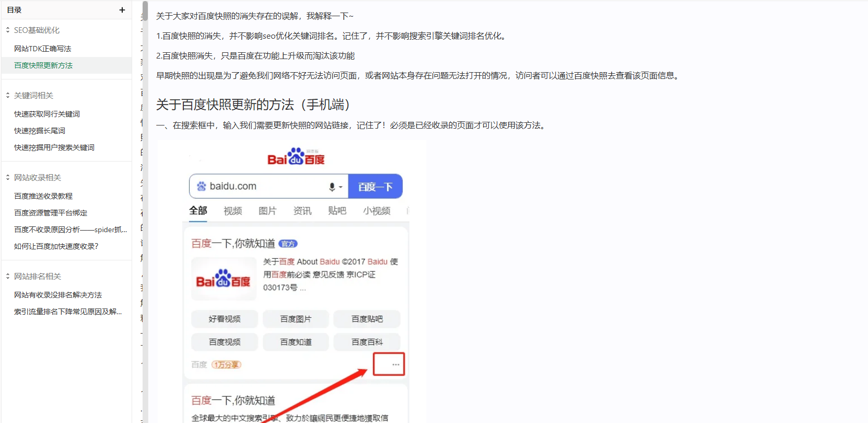Open 百度不收录原因分析 spider article
This screenshot has width=868, height=423.
(x=71, y=230)
